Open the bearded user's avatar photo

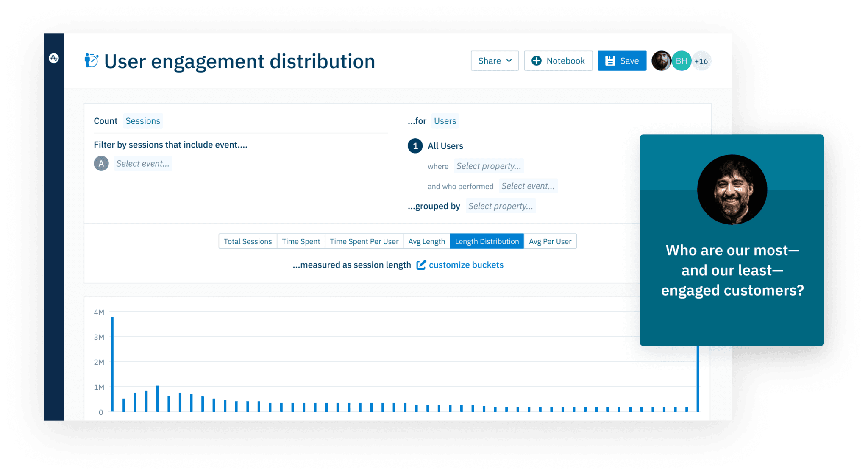click(x=661, y=61)
